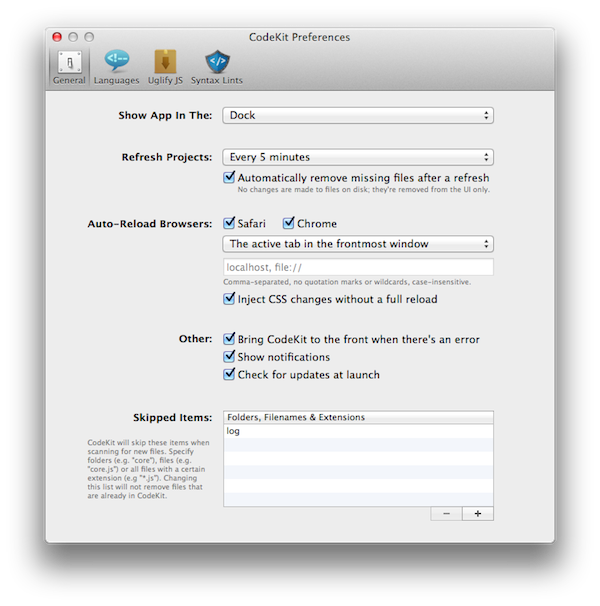
Task: Add a skipped item with plus button
Action: 478,514
